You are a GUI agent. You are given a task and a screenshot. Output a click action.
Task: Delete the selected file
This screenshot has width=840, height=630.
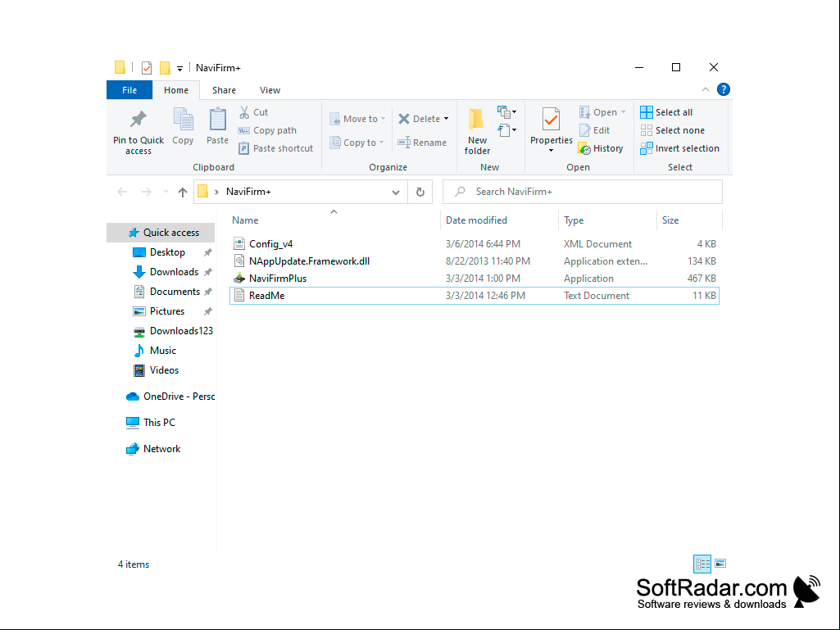pos(419,119)
